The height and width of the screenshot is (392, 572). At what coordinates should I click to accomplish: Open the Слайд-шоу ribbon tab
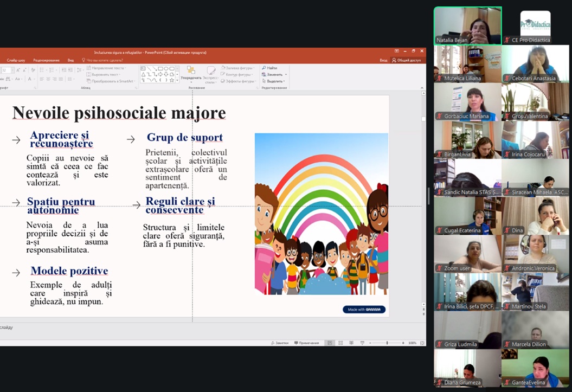click(x=16, y=60)
